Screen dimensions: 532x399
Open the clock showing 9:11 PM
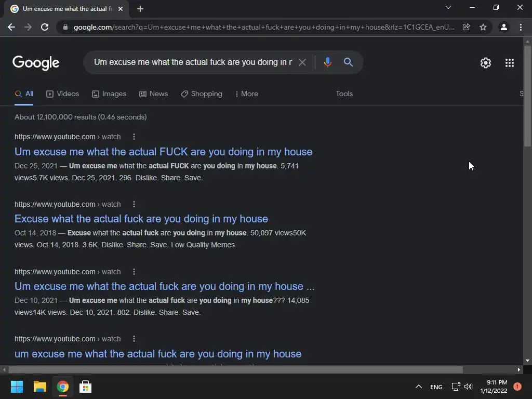[x=494, y=387]
